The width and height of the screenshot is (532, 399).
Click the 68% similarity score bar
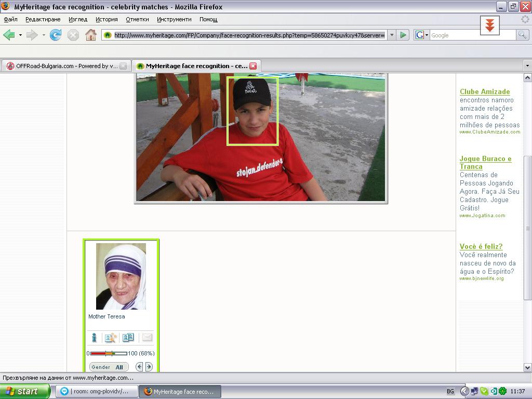(109, 353)
